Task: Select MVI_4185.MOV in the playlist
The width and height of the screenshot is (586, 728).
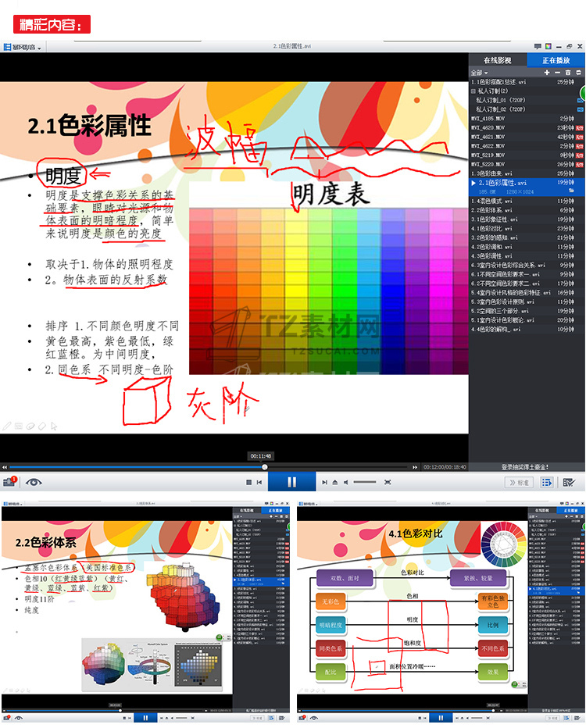Action: [x=527, y=119]
